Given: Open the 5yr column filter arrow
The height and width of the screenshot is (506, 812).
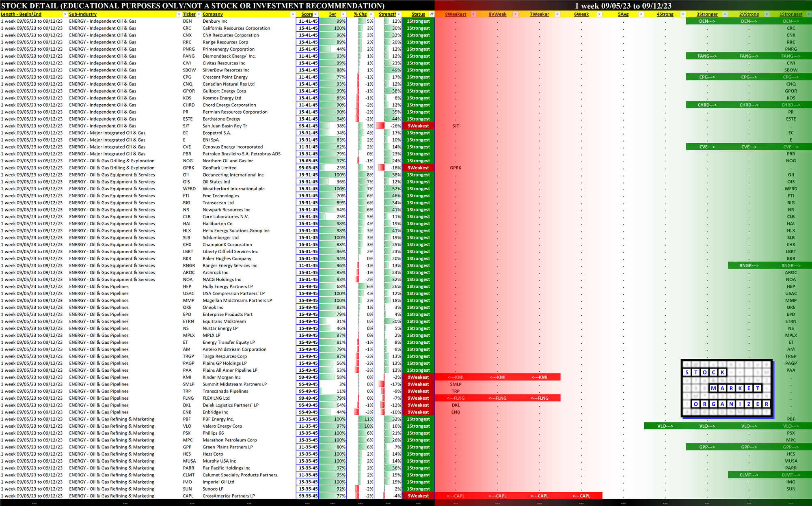Looking at the screenshot, I should 343,14.
